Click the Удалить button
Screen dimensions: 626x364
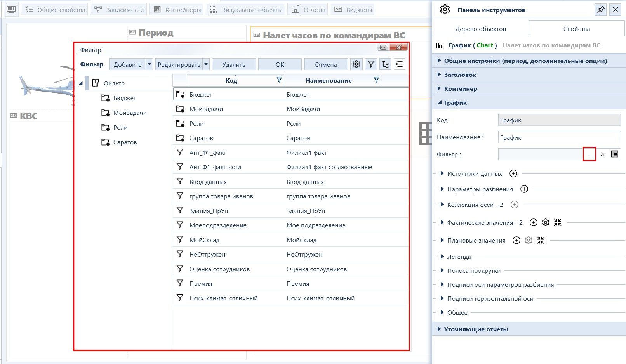click(234, 64)
